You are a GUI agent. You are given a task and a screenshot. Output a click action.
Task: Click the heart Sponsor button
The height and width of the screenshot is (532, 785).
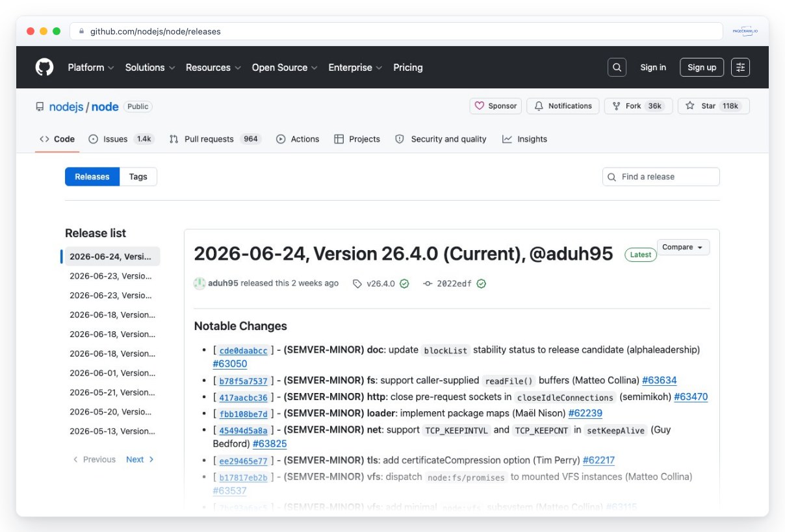pos(495,106)
